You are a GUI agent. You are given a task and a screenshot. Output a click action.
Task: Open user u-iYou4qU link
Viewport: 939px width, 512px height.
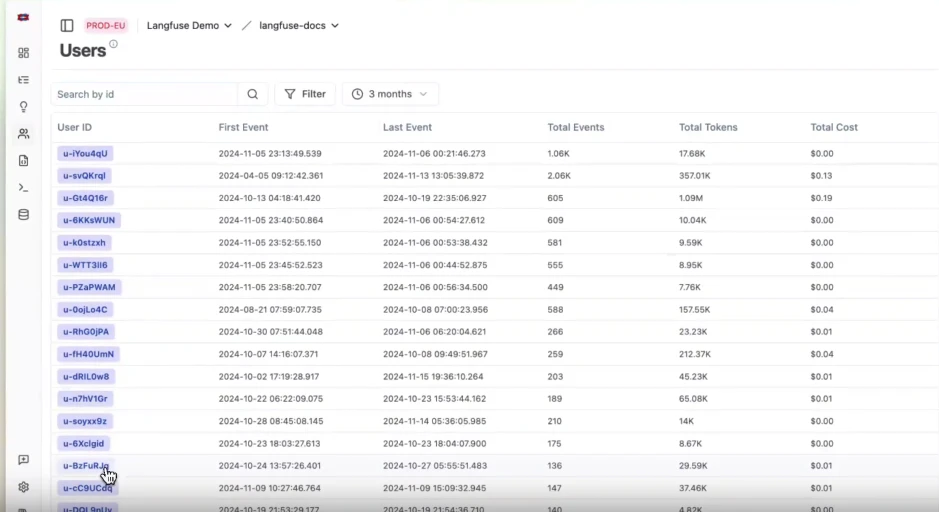coord(85,154)
